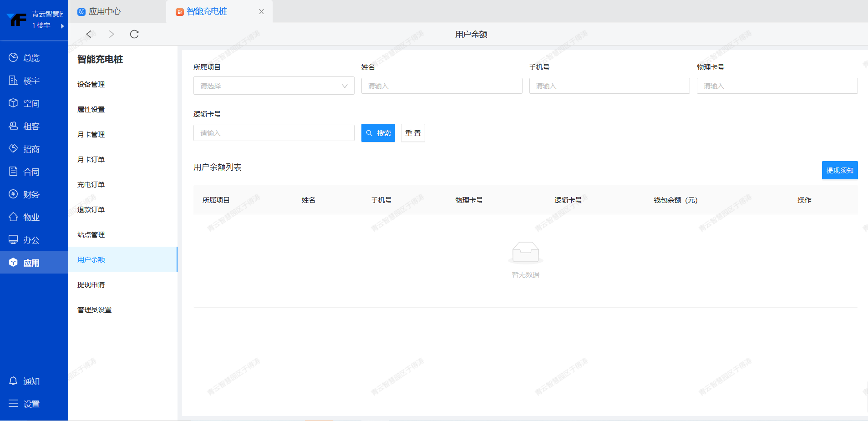Open the 提现须知 withdrawal notice button
The height and width of the screenshot is (421, 868).
(x=839, y=170)
